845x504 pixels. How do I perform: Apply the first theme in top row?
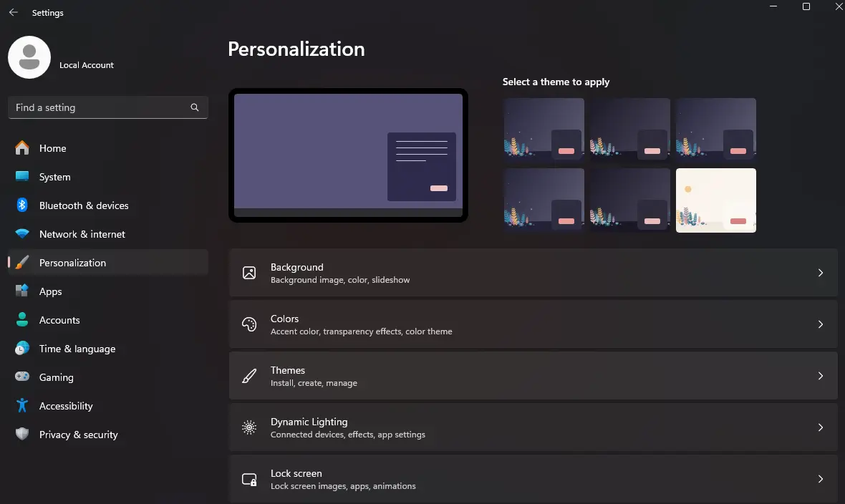click(544, 130)
